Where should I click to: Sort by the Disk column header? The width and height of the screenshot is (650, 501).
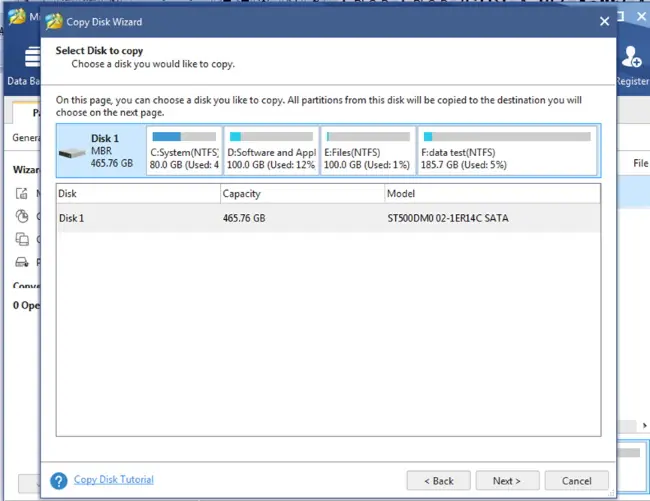coord(138,194)
